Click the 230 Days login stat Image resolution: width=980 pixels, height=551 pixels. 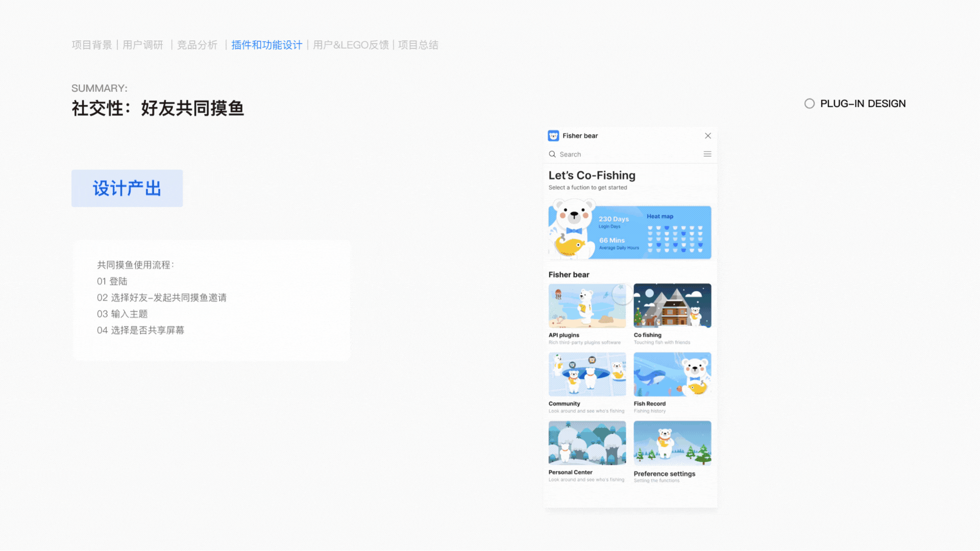tap(614, 218)
